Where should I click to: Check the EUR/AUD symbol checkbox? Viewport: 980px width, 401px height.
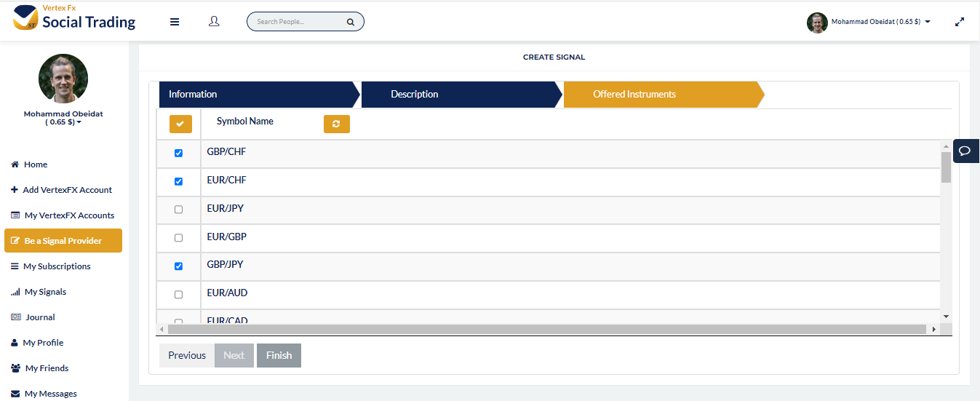pyautogui.click(x=179, y=295)
